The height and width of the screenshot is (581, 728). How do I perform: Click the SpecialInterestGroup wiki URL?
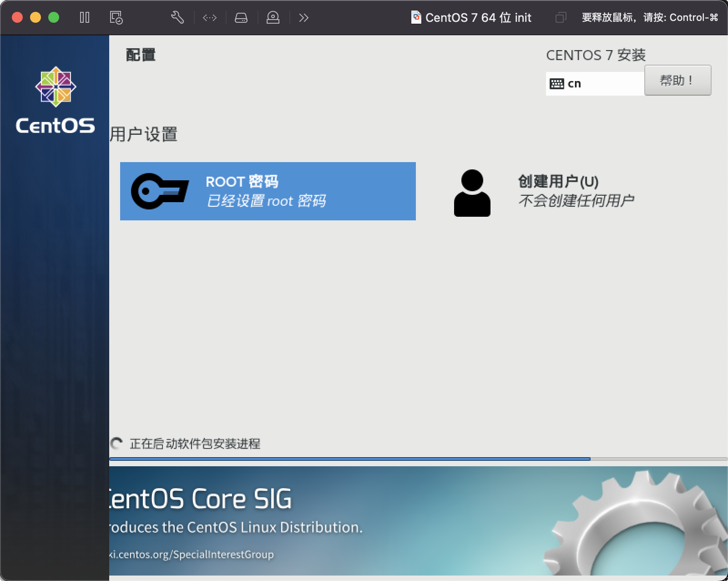[x=191, y=555]
